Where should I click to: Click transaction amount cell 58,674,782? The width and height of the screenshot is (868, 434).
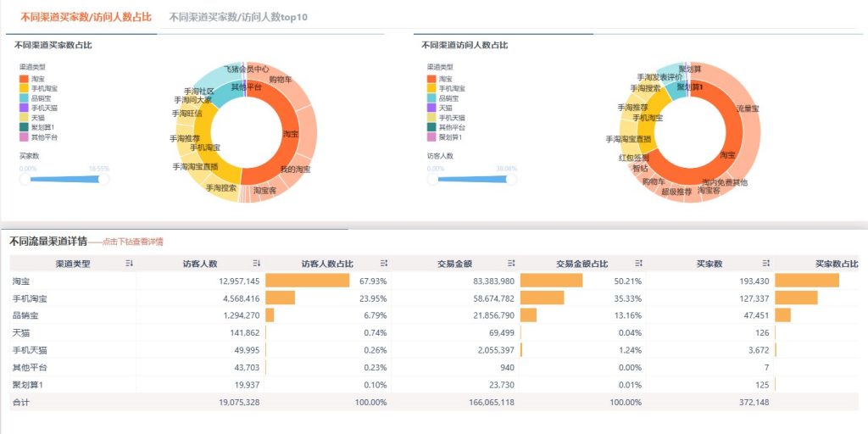[x=494, y=298]
